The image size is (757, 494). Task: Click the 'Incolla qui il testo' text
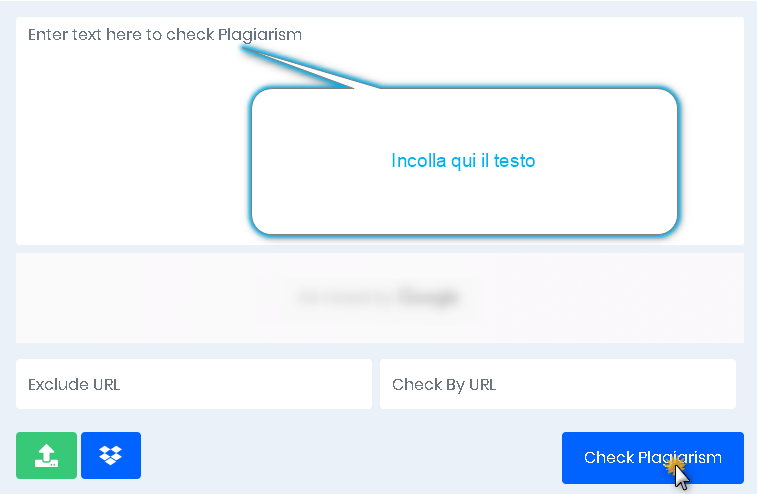tap(464, 160)
